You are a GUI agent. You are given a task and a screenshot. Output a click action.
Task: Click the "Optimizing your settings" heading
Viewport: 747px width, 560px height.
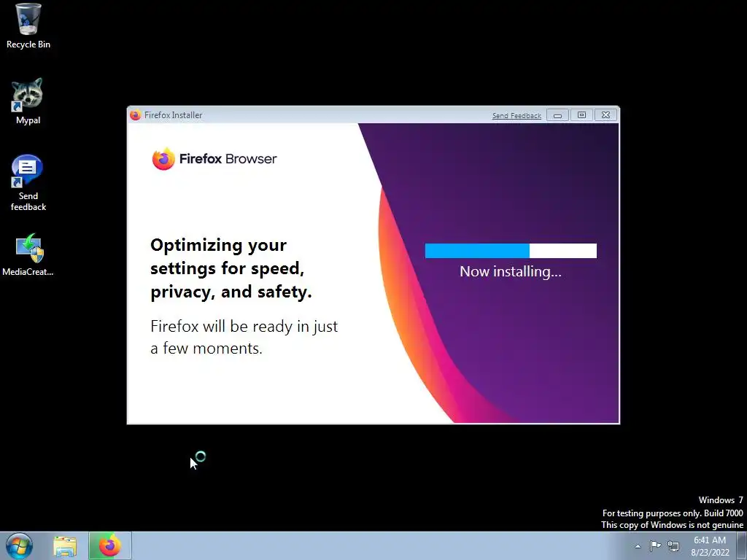point(231,268)
